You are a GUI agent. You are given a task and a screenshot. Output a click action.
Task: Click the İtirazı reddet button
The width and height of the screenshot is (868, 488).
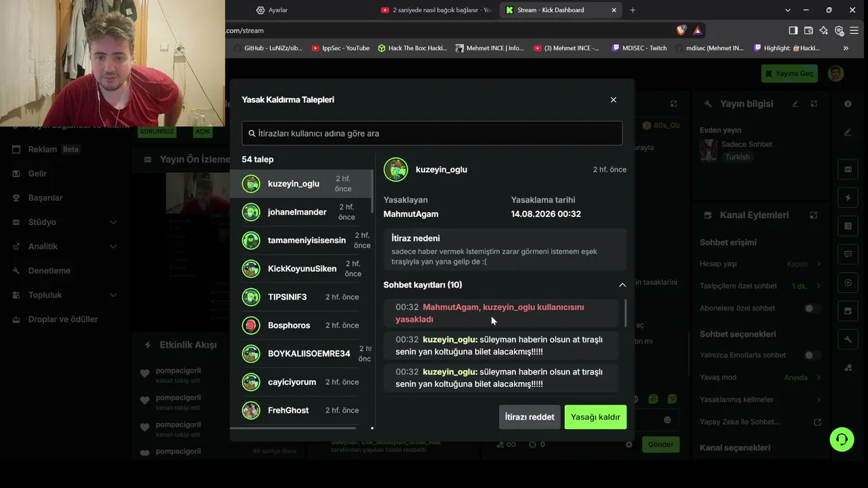click(x=530, y=417)
